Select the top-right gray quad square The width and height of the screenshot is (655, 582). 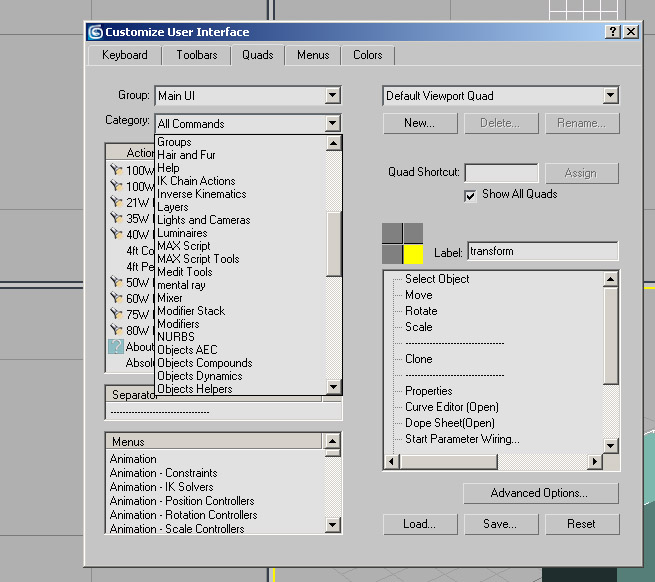(x=413, y=233)
